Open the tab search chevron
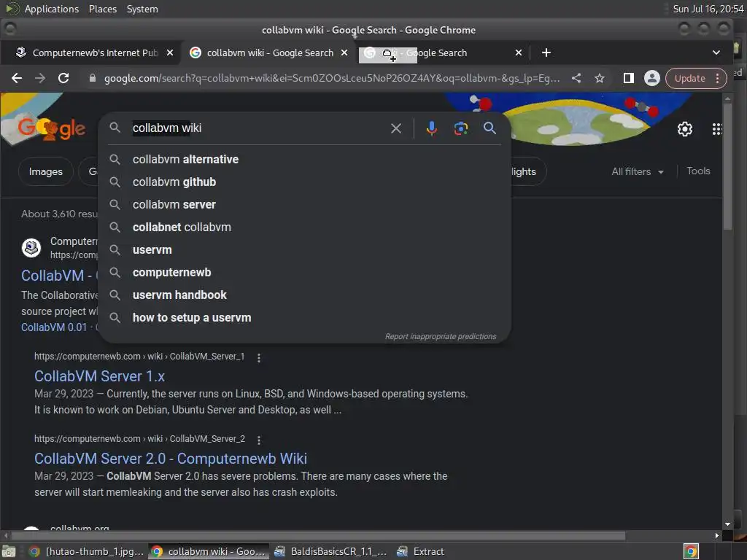The width and height of the screenshot is (747, 560). (716, 52)
